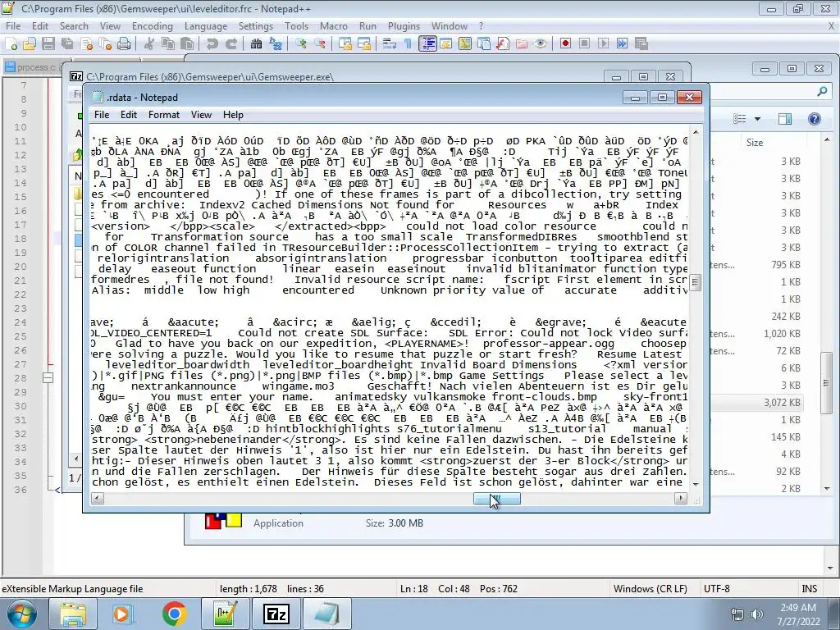
Task: Open Notepad++ Encoding menu
Action: pyautogui.click(x=152, y=26)
